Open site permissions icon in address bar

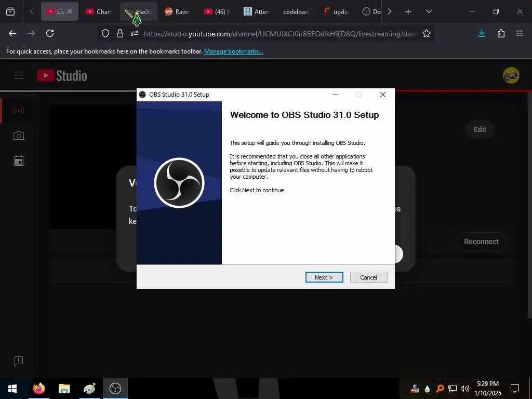135,33
